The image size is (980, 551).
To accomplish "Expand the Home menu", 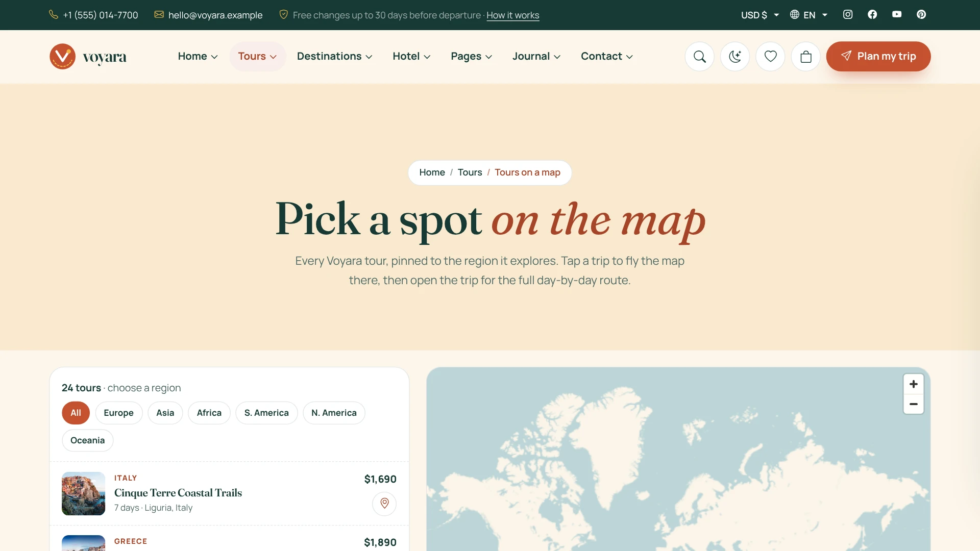I will click(198, 57).
